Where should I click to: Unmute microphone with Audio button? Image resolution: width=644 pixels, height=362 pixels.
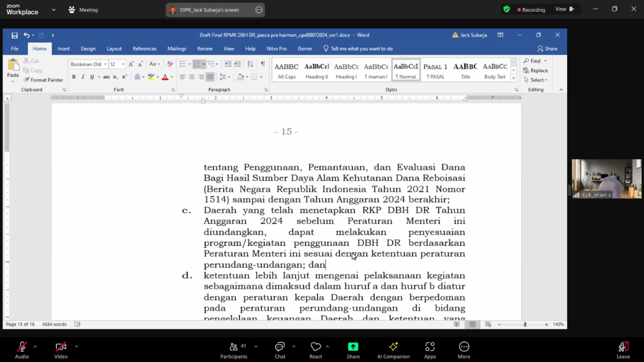pyautogui.click(x=22, y=350)
